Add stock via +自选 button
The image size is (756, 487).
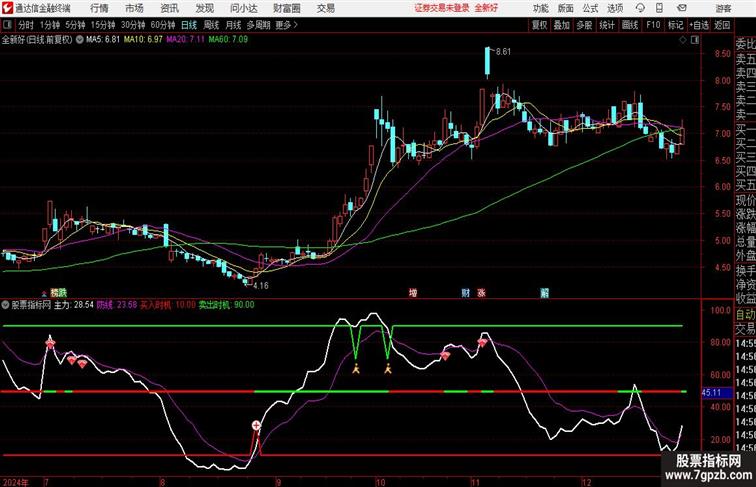point(699,25)
